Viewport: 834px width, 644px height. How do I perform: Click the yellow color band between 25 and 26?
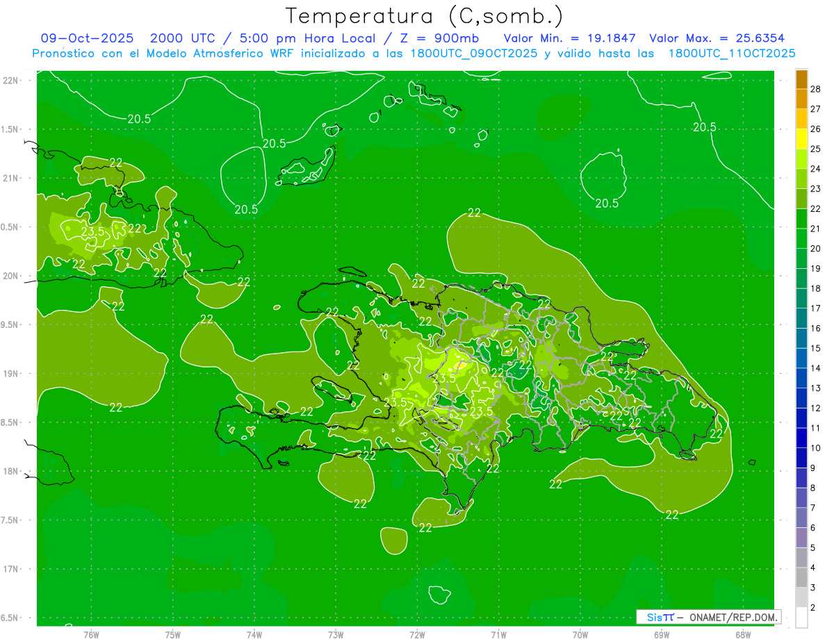801,139
